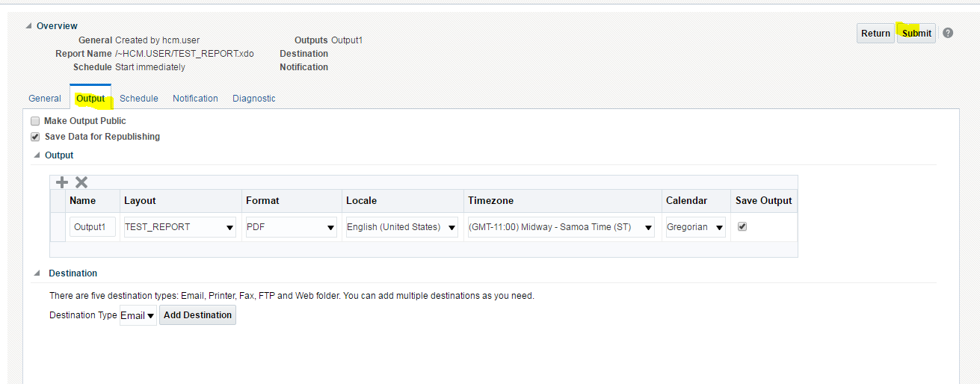980x384 pixels.
Task: Click the Locale column header
Action: (403, 201)
